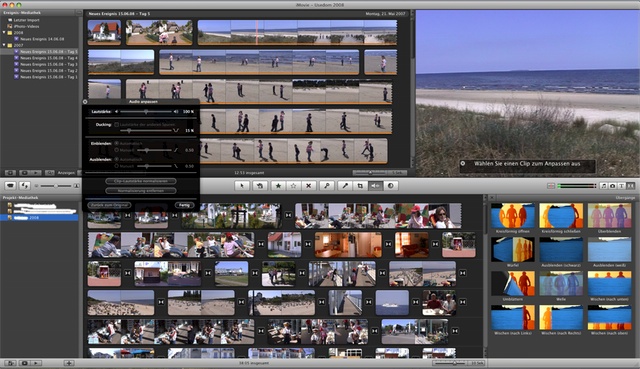Swap events and projects areas
The image size is (640, 369).
coord(25,186)
